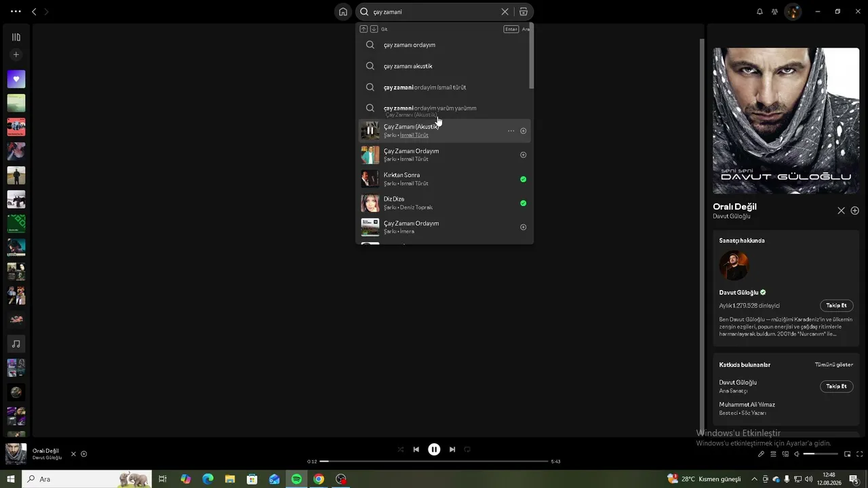
Task: Open the three-dot menu at top left
Action: point(16,12)
